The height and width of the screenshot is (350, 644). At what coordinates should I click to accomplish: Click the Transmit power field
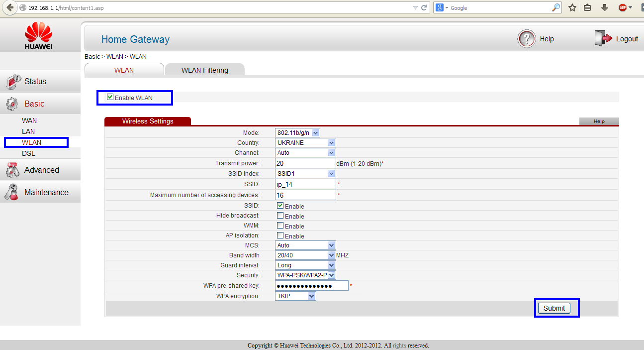305,163
